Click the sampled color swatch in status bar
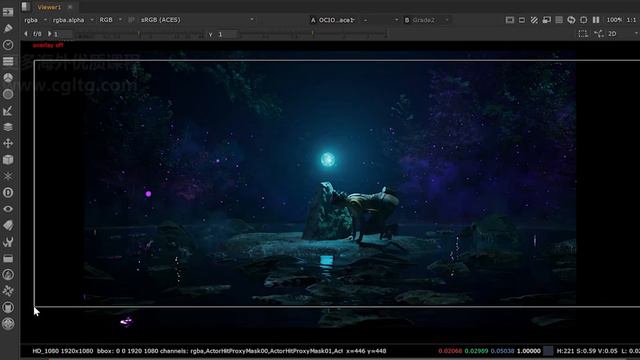 pos(548,351)
